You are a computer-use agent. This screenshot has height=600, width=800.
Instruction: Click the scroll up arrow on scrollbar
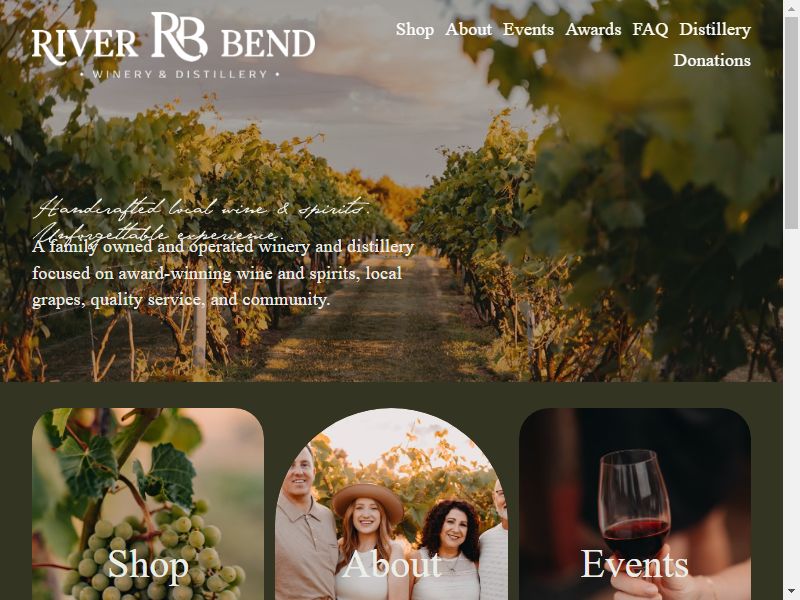791,7
